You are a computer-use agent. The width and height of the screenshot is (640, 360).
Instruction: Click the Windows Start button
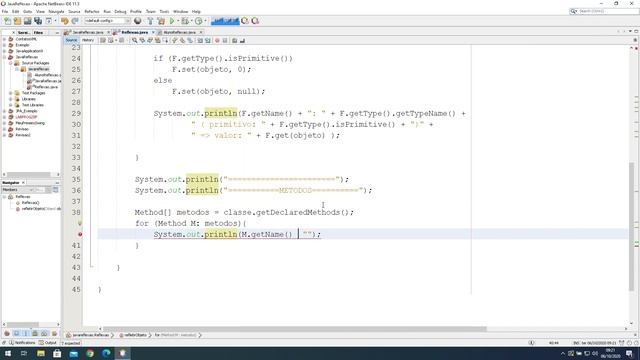8,353
